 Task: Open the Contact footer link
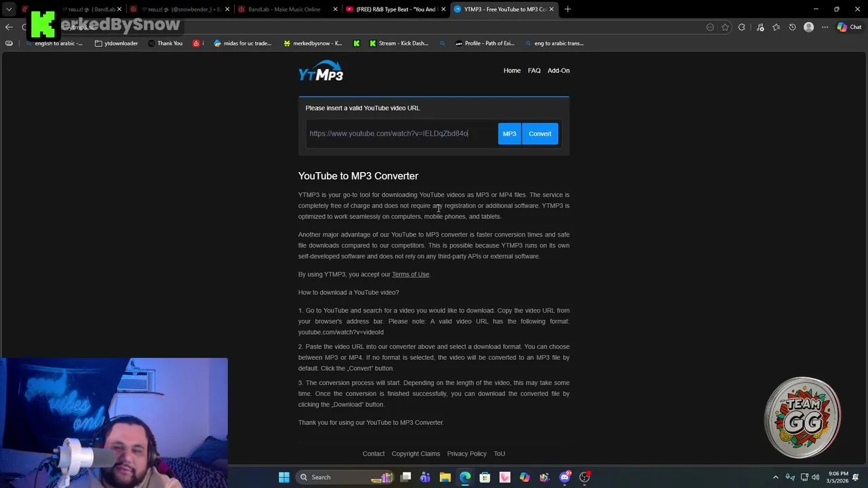(374, 453)
